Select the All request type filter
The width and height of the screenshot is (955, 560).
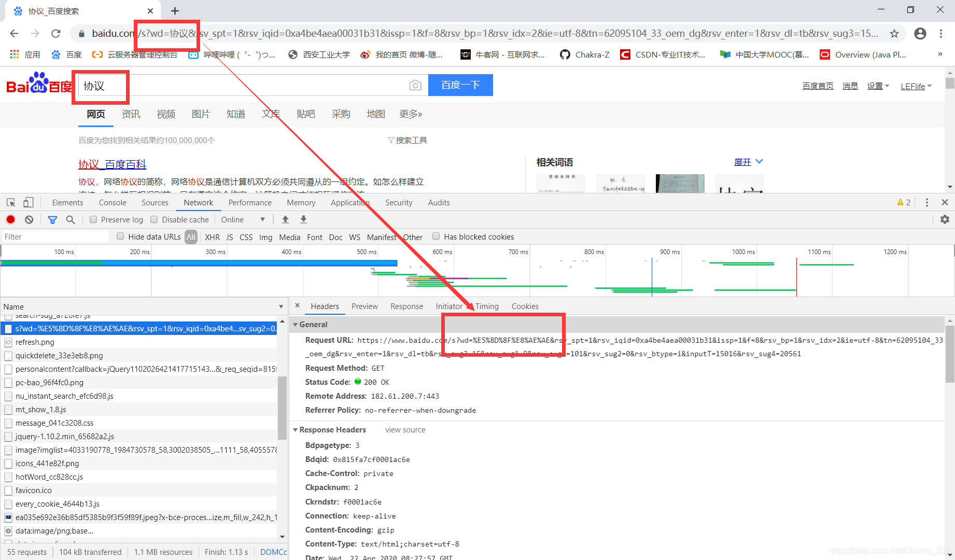(191, 237)
